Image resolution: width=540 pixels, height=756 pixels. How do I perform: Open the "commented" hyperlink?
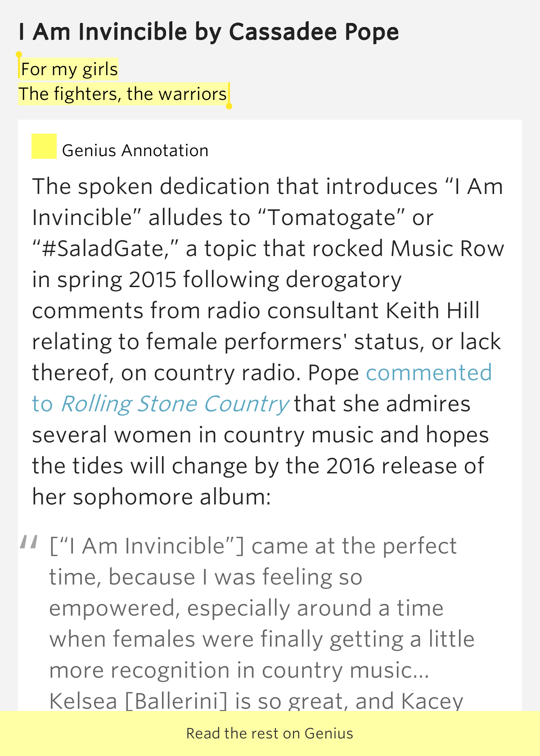429,373
